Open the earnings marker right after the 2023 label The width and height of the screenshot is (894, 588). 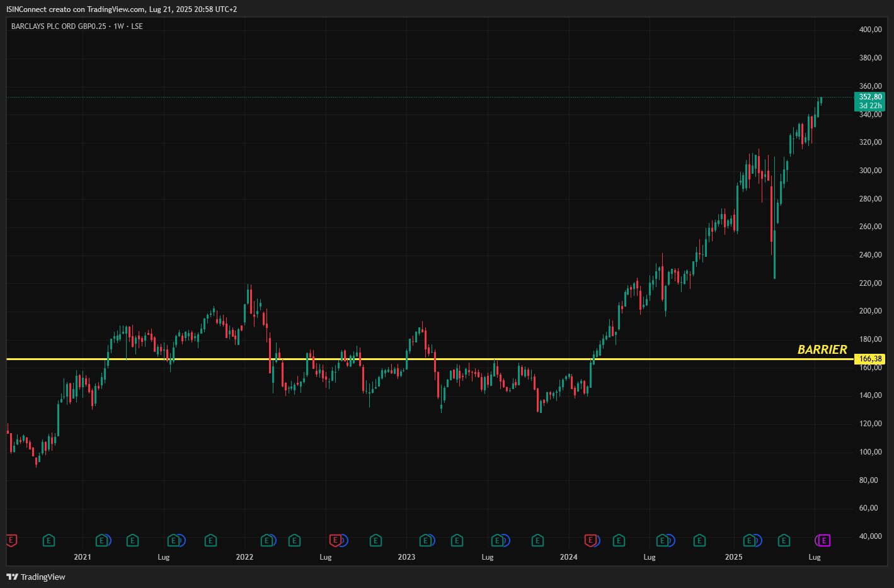(425, 540)
